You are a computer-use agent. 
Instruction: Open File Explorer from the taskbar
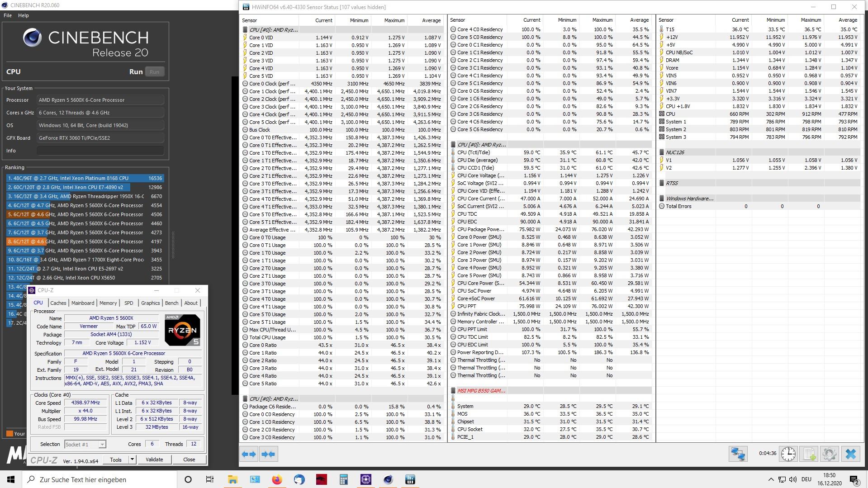coord(232,479)
